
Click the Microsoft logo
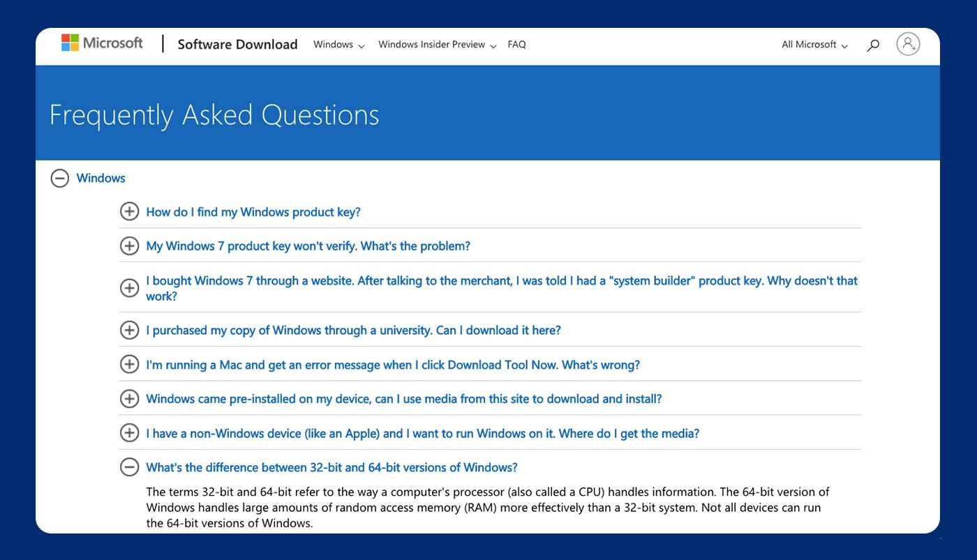[x=102, y=43]
